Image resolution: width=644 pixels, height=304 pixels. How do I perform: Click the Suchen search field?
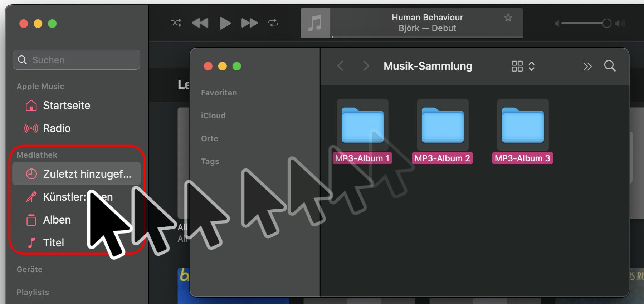(77, 60)
